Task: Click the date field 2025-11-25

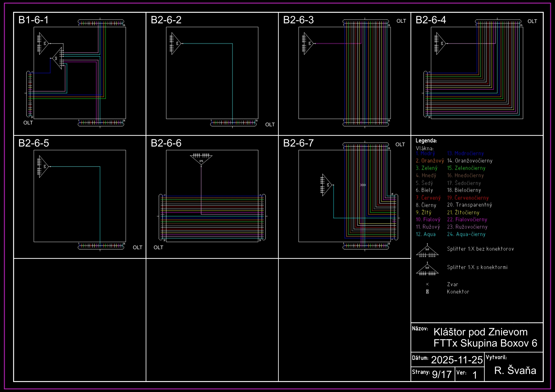Action: pyautogui.click(x=457, y=360)
